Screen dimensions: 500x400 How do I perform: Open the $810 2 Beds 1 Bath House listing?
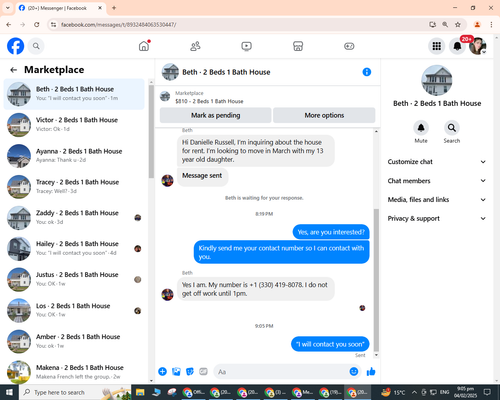tap(209, 101)
